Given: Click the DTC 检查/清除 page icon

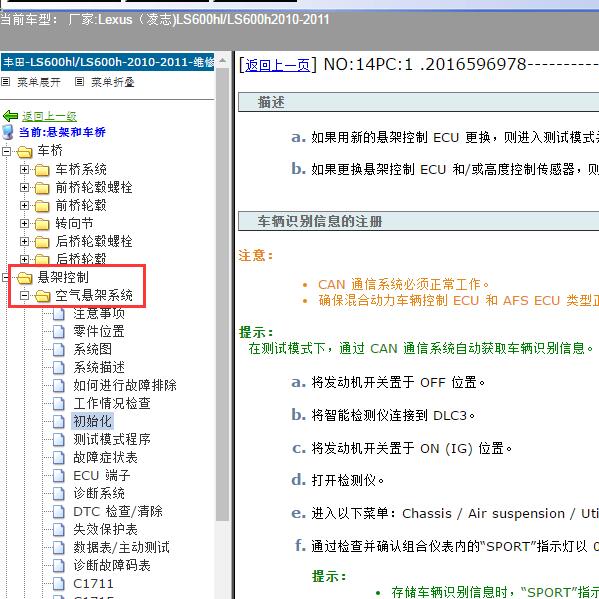Looking at the screenshot, I should click(x=58, y=511).
